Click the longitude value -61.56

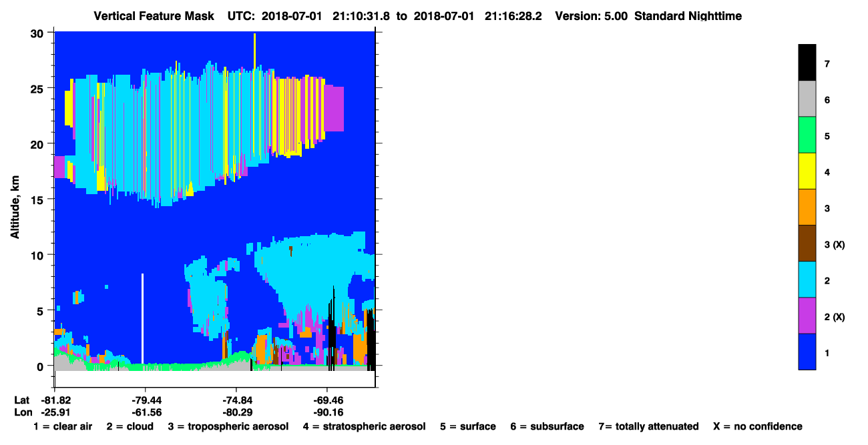146,412
